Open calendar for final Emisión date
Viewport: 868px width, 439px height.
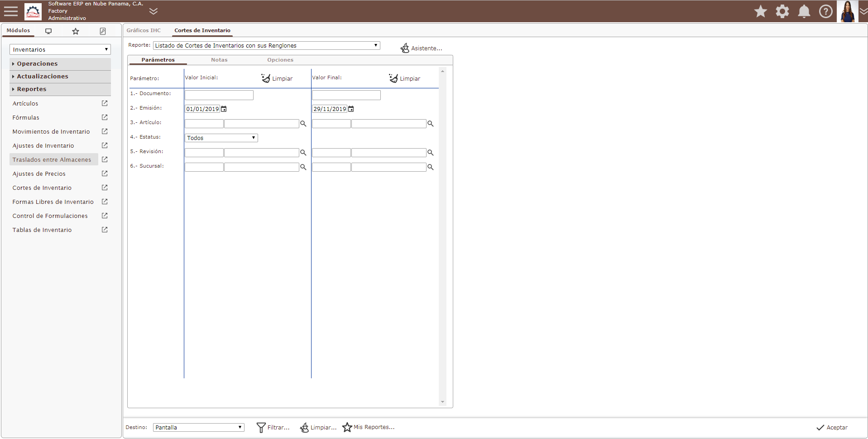click(x=351, y=109)
